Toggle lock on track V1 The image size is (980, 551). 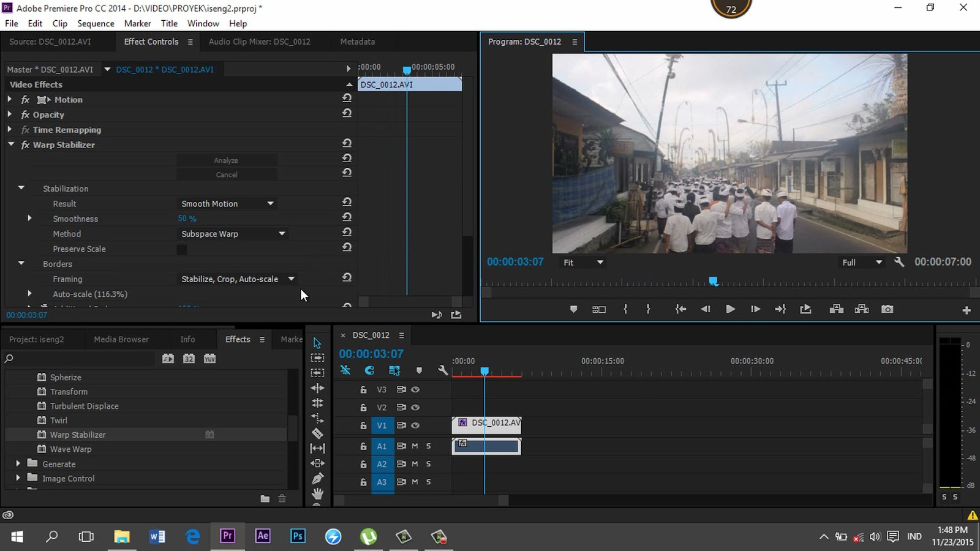pyautogui.click(x=363, y=425)
